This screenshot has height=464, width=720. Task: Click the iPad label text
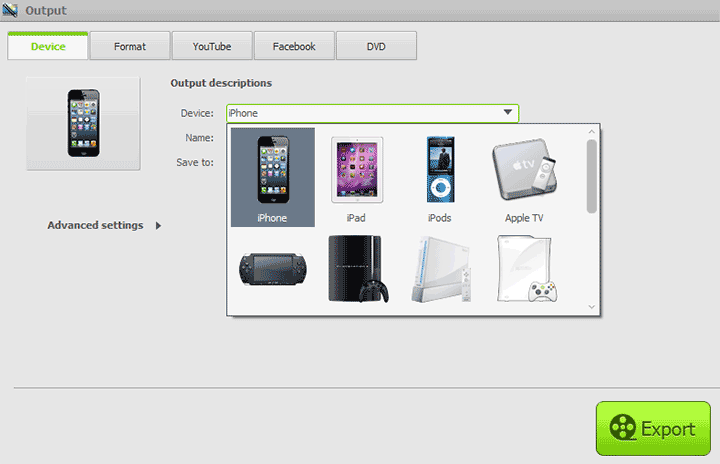click(356, 218)
